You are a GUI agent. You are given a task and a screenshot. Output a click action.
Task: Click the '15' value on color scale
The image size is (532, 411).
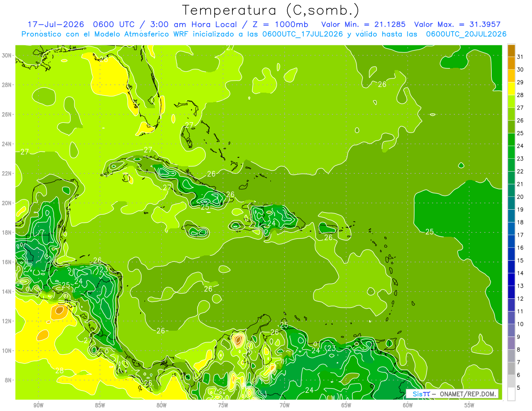520,261
